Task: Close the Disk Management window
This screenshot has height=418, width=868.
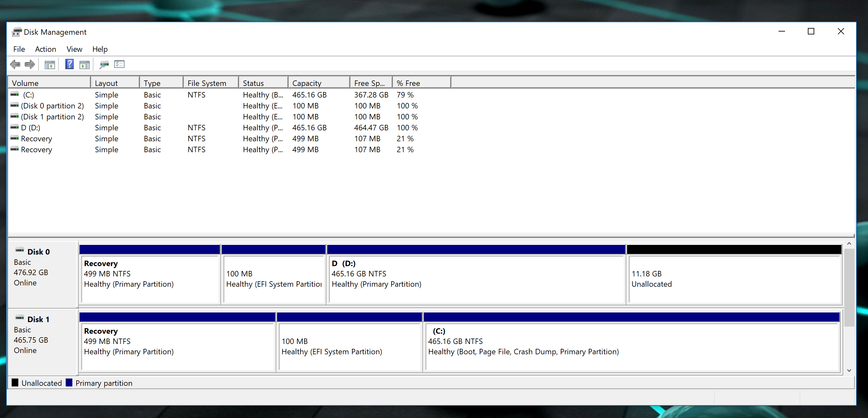Action: click(x=841, y=31)
